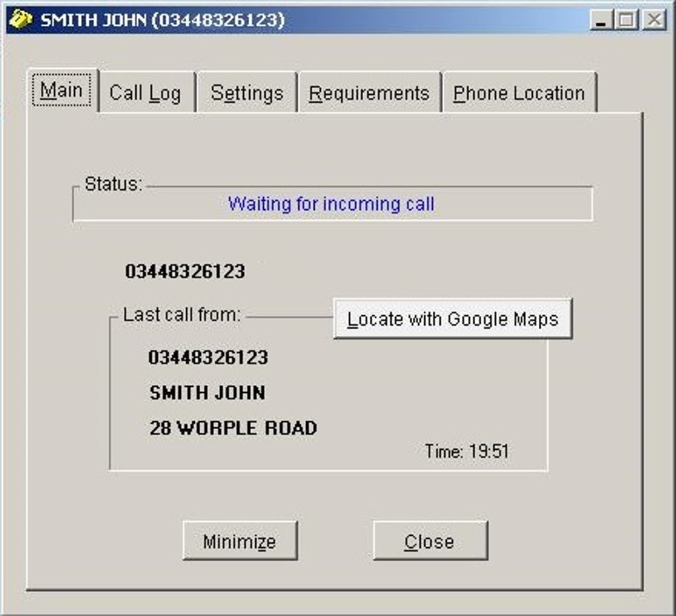Go to the Phone Location tab
The height and width of the screenshot is (616, 676).
tap(520, 93)
